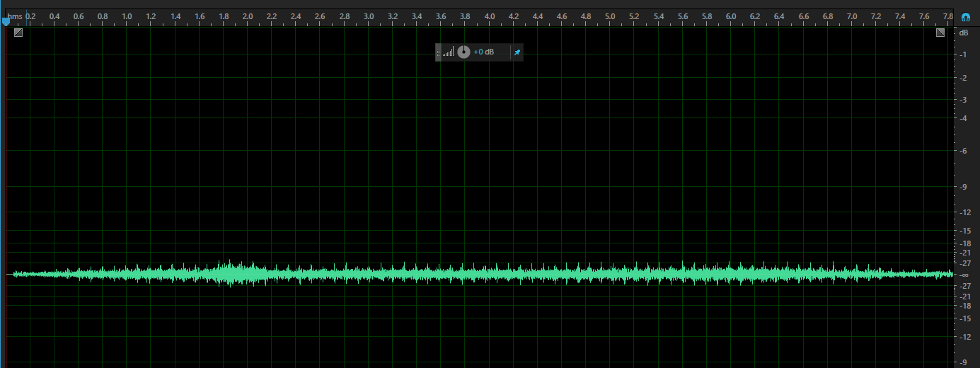Click the -1 value on the dB scale
The image size is (980, 368).
964,54
